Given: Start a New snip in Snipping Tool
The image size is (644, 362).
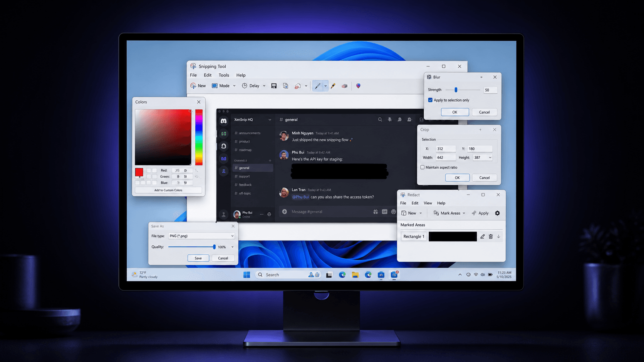Looking at the screenshot, I should 198,86.
